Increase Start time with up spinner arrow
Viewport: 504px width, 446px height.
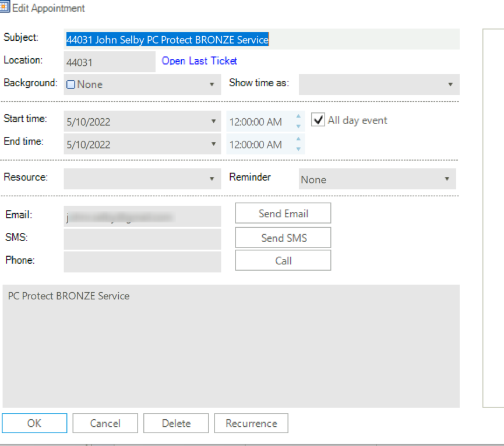pyautogui.click(x=298, y=116)
